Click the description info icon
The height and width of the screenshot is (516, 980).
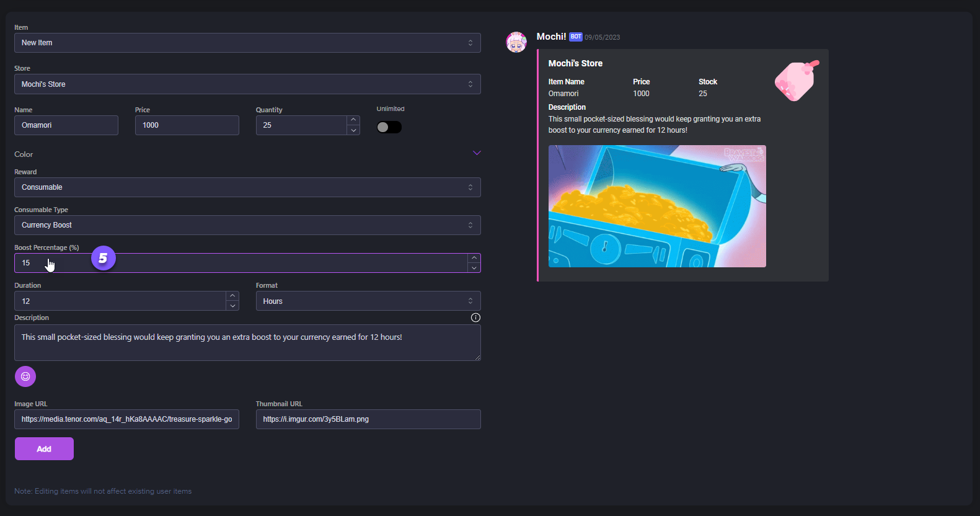(x=475, y=318)
